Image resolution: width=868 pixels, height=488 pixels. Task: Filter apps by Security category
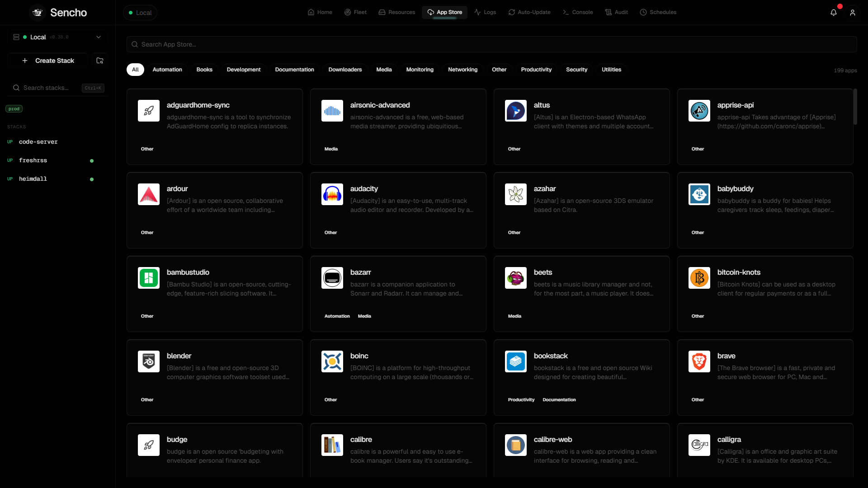pyautogui.click(x=576, y=70)
